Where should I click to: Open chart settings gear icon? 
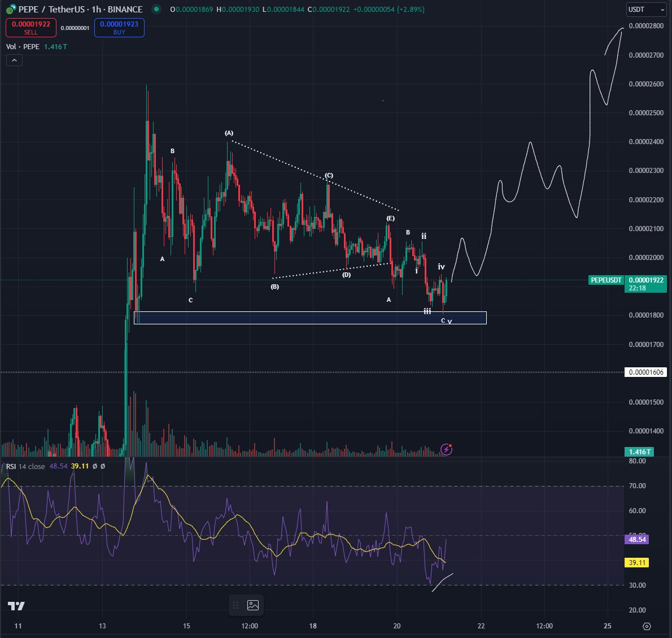[x=647, y=627]
